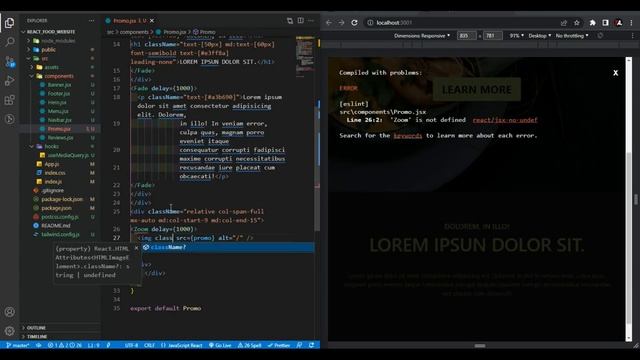
Task: Open the Extensions view
Action: point(9,100)
